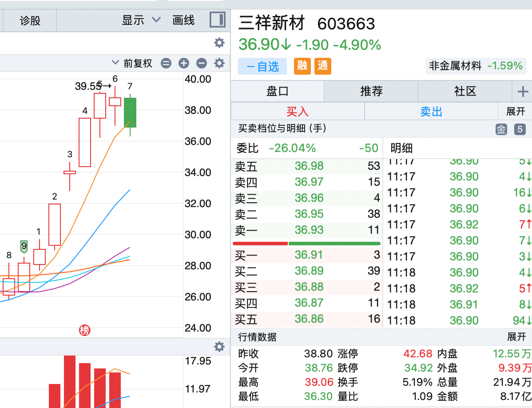532x408 pixels.
Task: Open K-line chart settings gear beside 前复权
Action: [219, 63]
